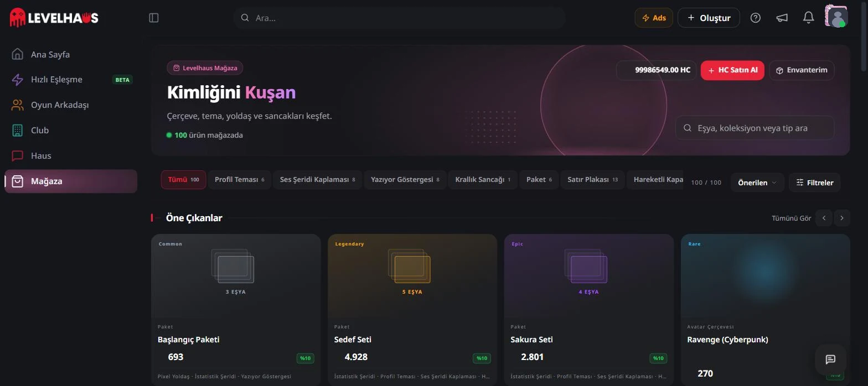Select the Profil Teması category tab

240,180
